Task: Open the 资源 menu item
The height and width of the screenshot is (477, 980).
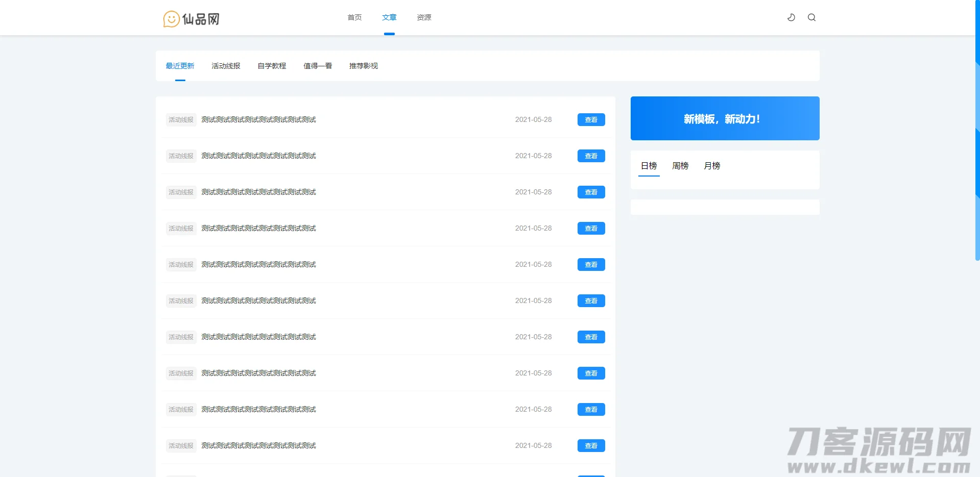Action: pos(423,17)
